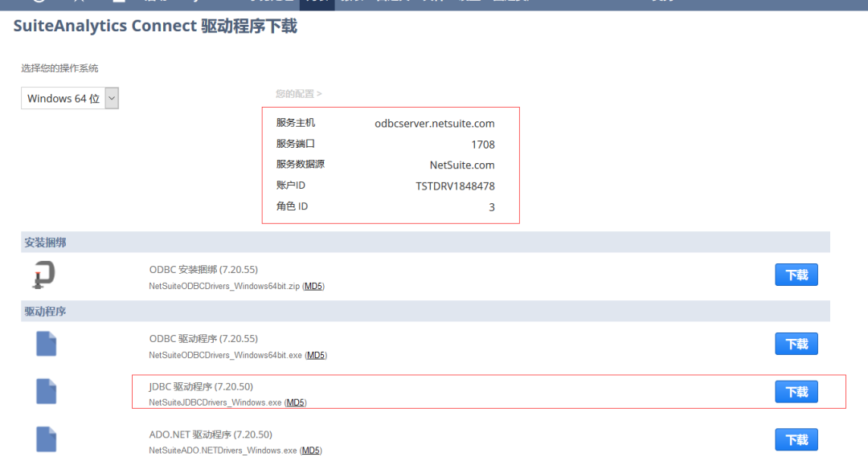Click the 服务数据源 label
The image size is (868, 461).
(x=301, y=165)
